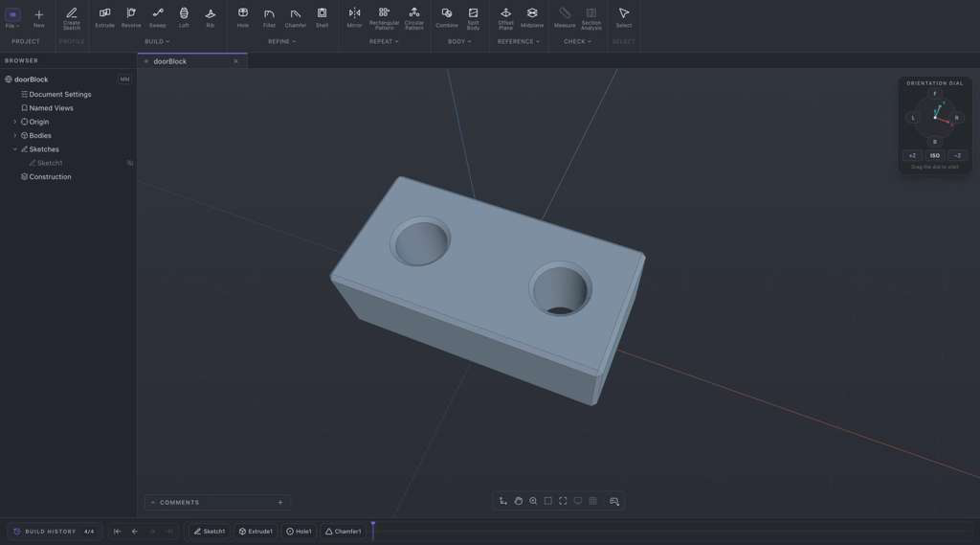
Task: Click the last icon in the view toolbar
Action: tap(614, 501)
